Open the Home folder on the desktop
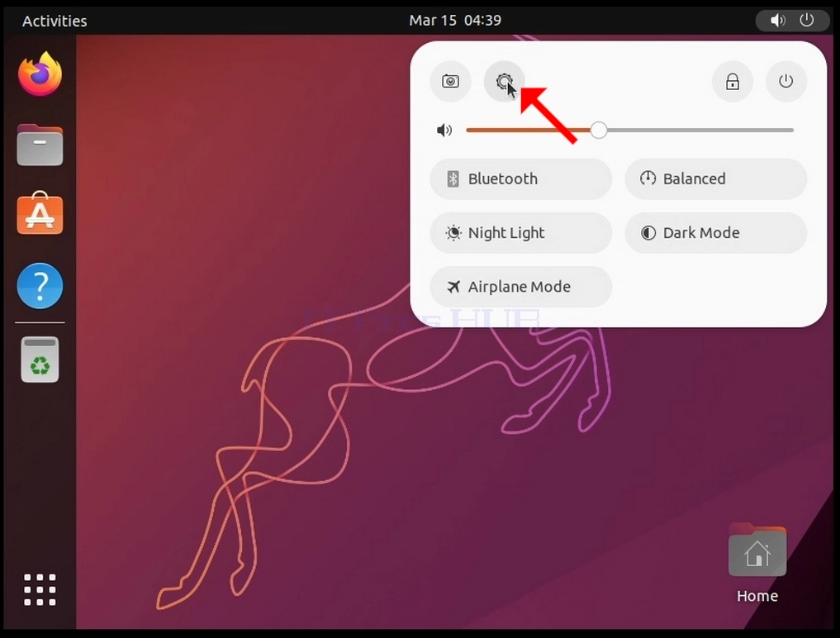The width and height of the screenshot is (840, 638). (x=757, y=563)
